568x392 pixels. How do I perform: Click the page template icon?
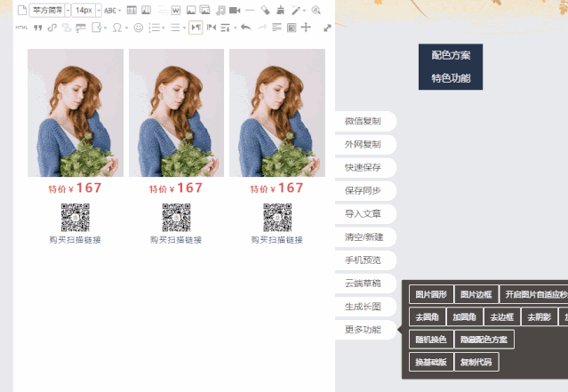97,28
